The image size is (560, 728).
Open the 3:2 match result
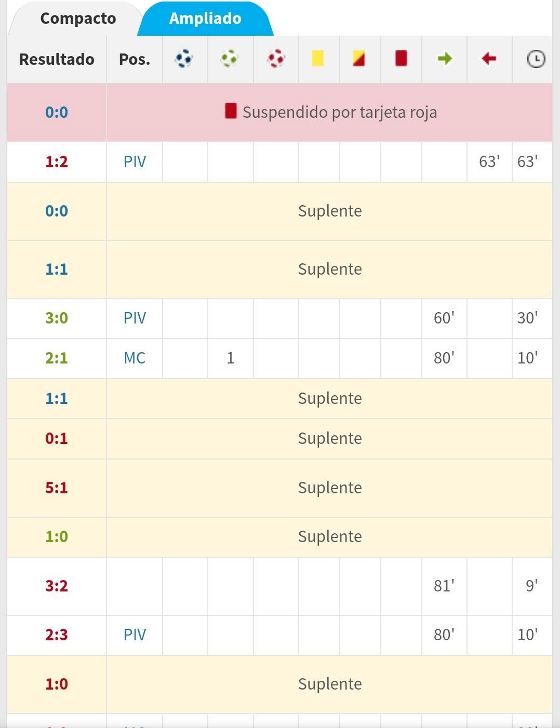point(57,586)
